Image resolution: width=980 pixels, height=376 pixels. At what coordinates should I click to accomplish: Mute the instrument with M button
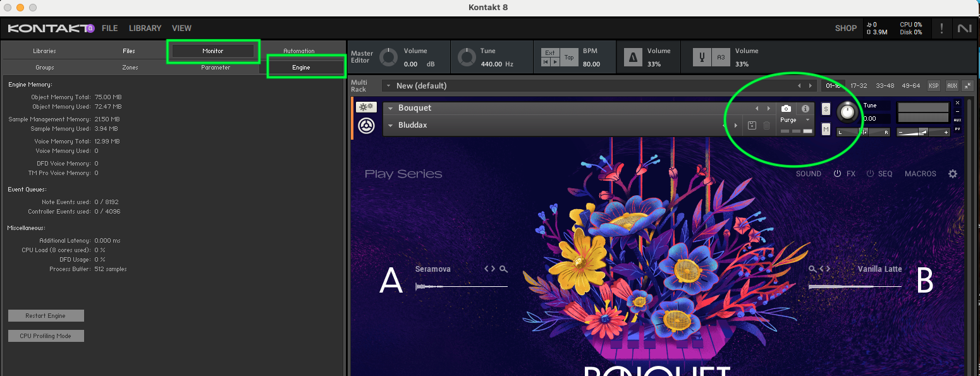pos(826,129)
